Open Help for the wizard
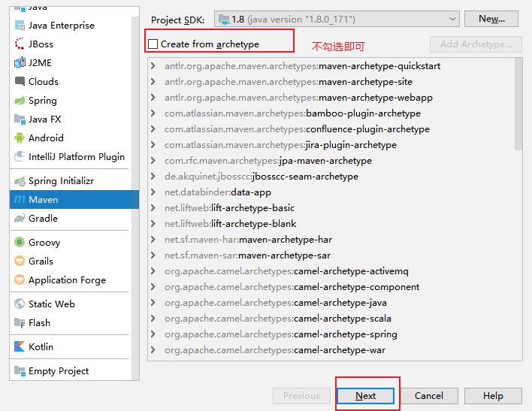The width and height of the screenshot is (532, 411). coord(493,396)
